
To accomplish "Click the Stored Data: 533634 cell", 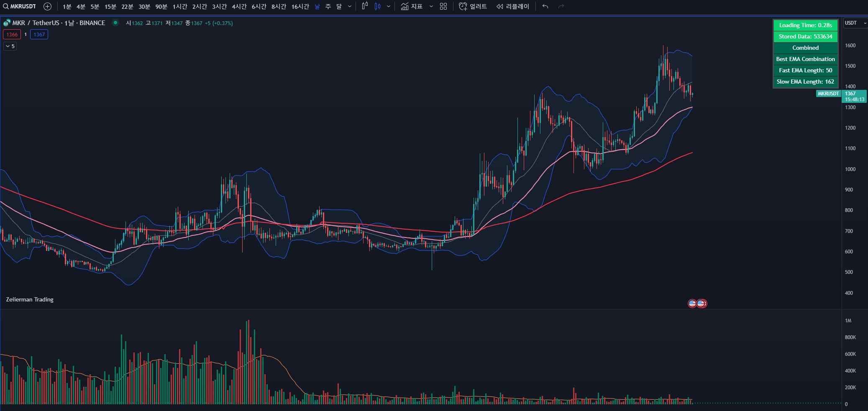I will point(805,37).
